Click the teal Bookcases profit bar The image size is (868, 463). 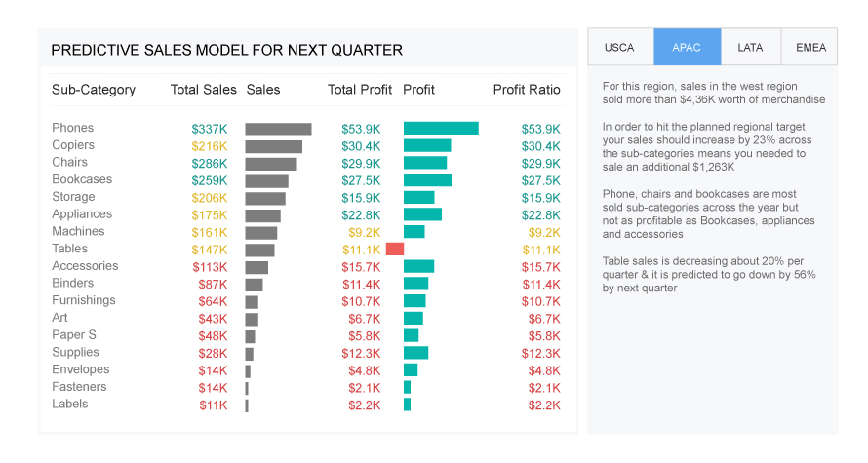(x=427, y=180)
